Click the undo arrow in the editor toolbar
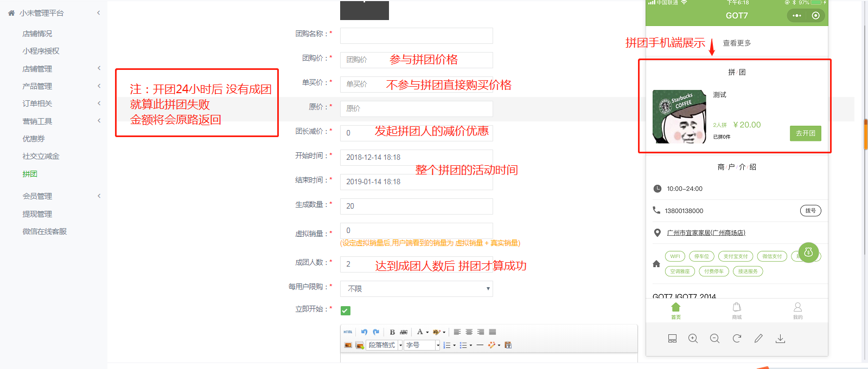The height and width of the screenshot is (369, 868). point(364,332)
